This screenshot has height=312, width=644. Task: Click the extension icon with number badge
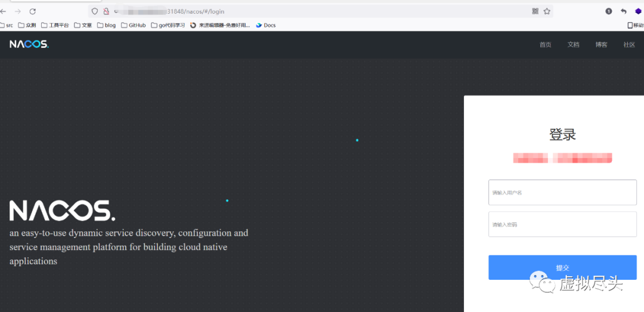(x=609, y=11)
